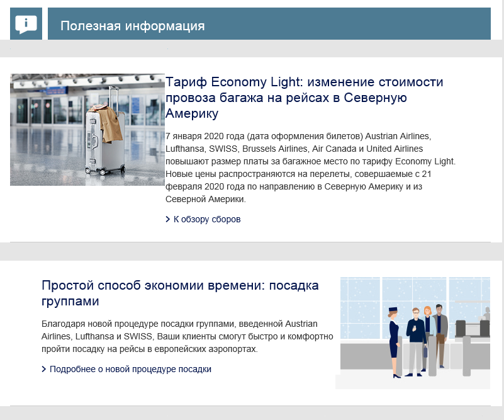Click the info speech bubble icon
Screen dimensions: 504x420
(26, 24)
